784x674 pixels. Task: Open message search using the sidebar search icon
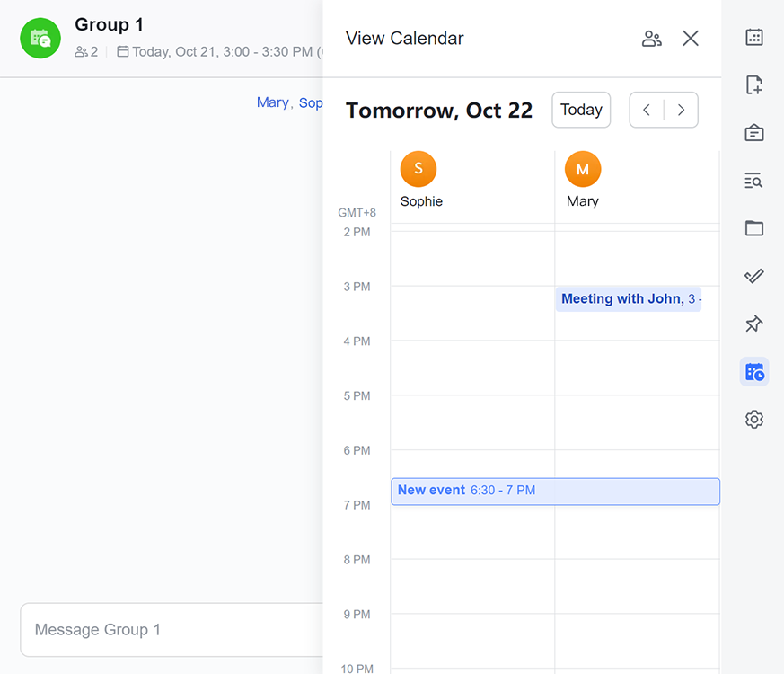pos(754,180)
